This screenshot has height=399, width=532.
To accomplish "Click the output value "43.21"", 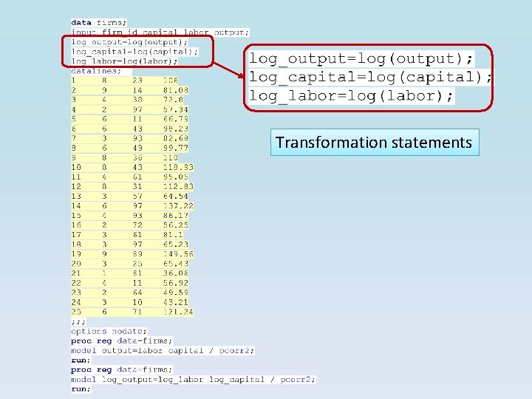I will pos(175,302).
